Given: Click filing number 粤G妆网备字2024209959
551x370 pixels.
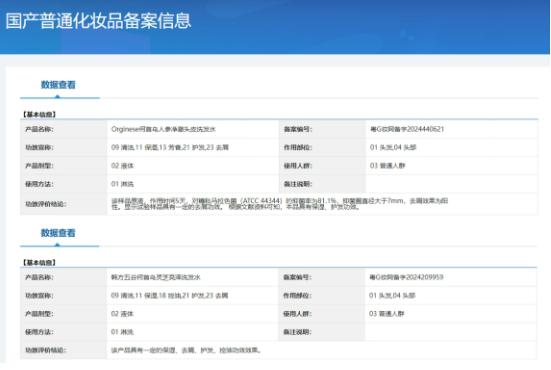Looking at the screenshot, I should click(406, 277).
